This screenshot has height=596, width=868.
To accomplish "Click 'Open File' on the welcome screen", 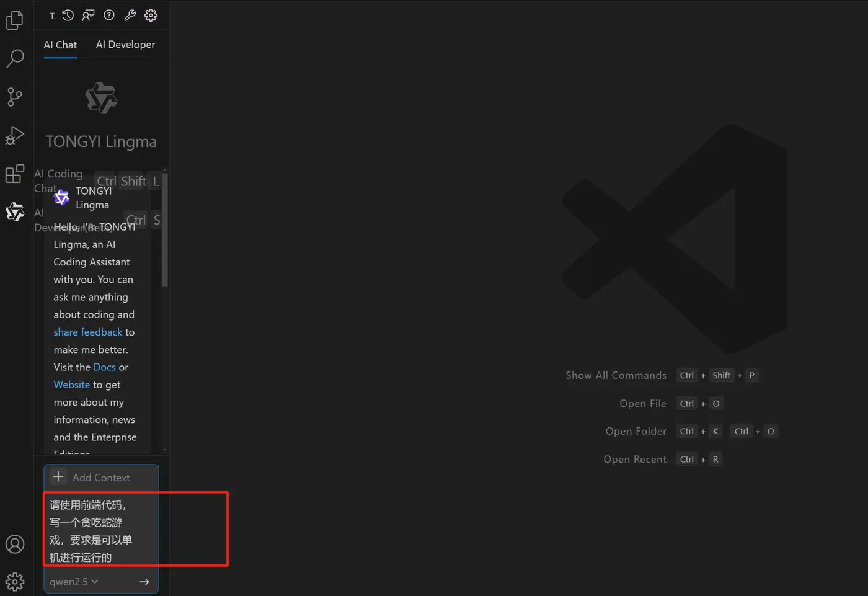I will point(643,403).
